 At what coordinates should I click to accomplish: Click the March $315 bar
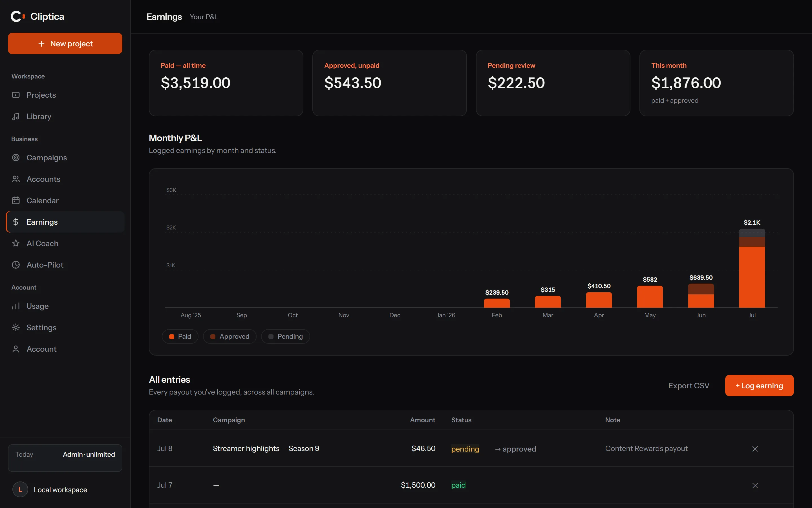(x=548, y=302)
